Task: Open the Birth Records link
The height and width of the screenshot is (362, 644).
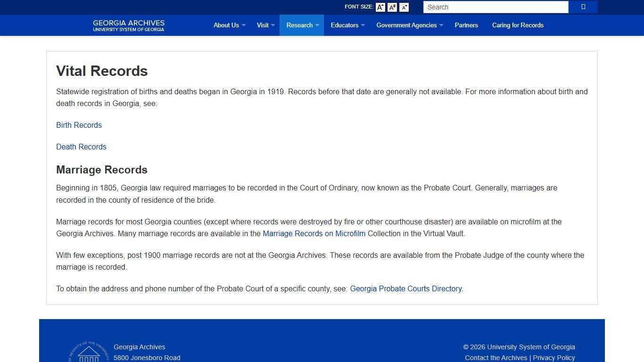Action: pos(79,125)
